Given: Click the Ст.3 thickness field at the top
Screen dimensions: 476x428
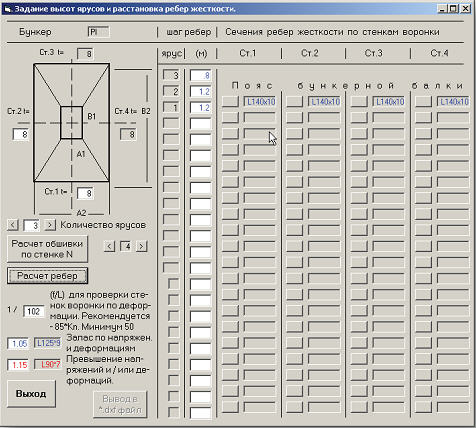Looking at the screenshot, I should 85,54.
